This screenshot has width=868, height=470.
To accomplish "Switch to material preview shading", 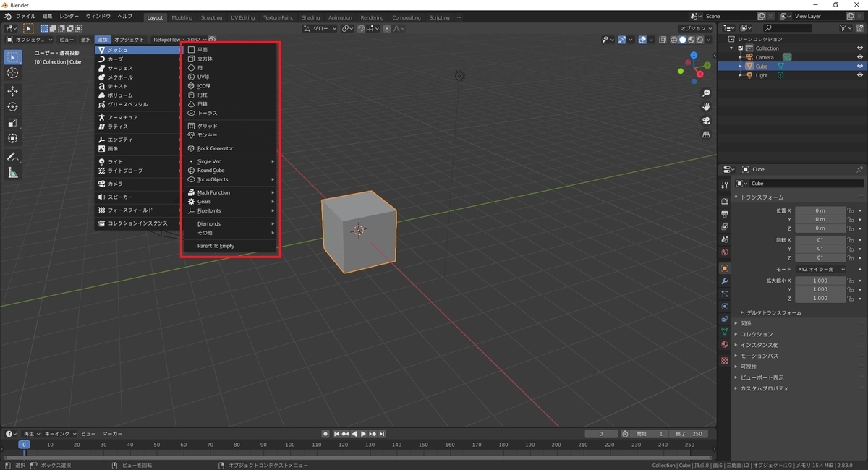I will click(692, 40).
